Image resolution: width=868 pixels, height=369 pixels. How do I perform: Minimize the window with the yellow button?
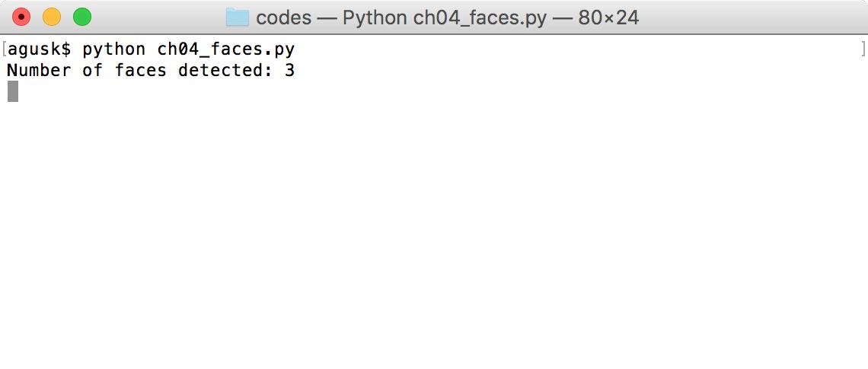[52, 17]
